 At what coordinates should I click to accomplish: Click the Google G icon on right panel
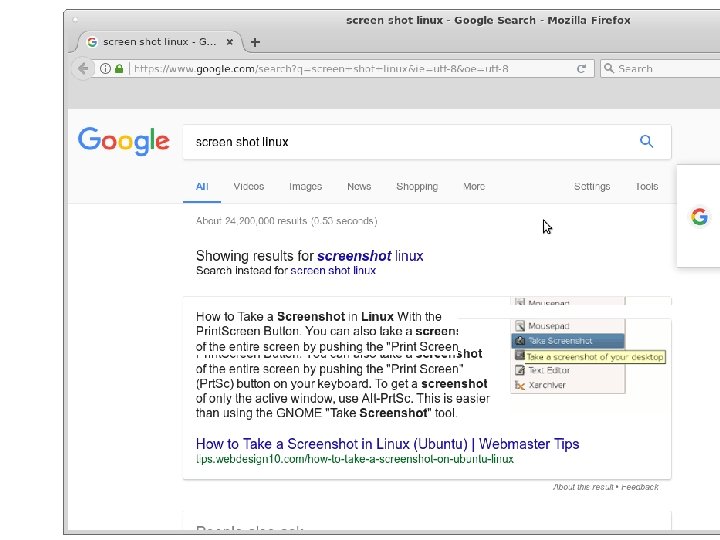[699, 216]
